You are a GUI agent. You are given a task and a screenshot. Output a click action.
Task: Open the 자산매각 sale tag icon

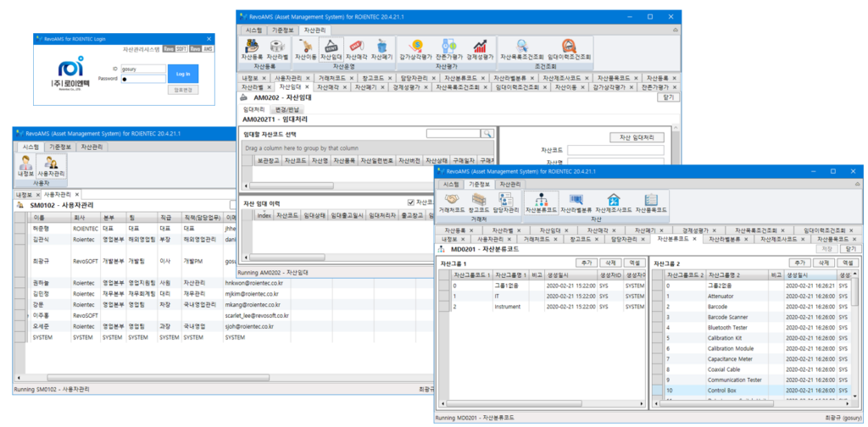pos(357,49)
